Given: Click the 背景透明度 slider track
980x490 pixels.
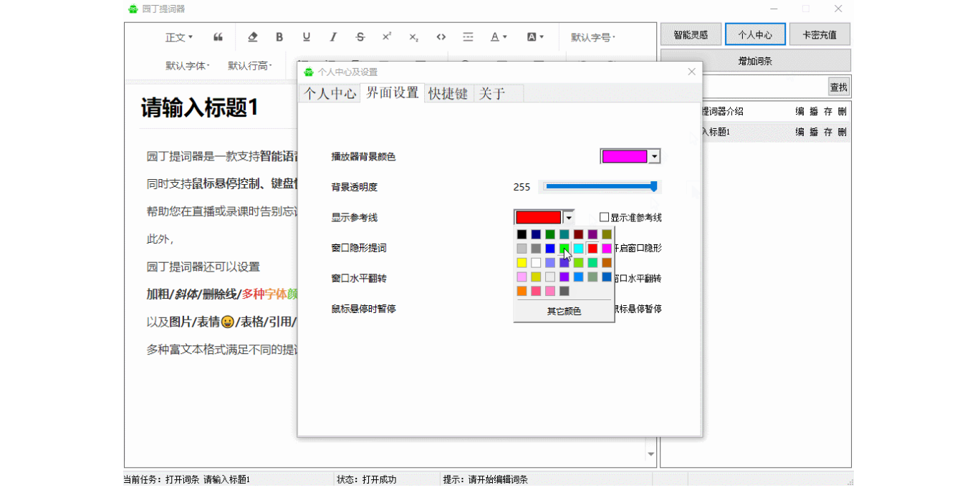Looking at the screenshot, I should pos(598,187).
